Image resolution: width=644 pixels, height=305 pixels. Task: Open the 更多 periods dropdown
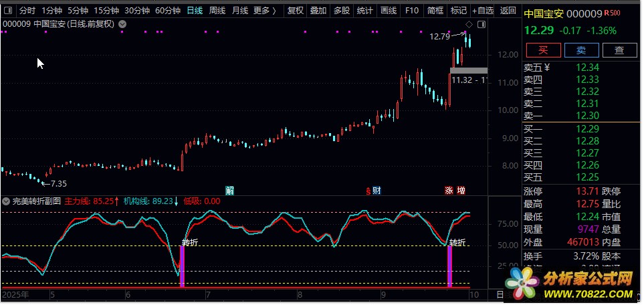click(x=265, y=11)
